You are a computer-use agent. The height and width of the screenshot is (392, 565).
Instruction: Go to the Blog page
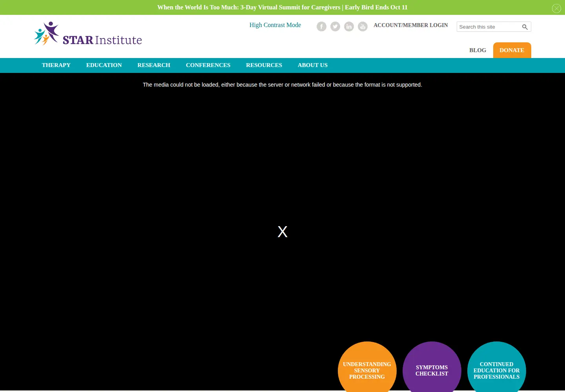click(x=478, y=50)
